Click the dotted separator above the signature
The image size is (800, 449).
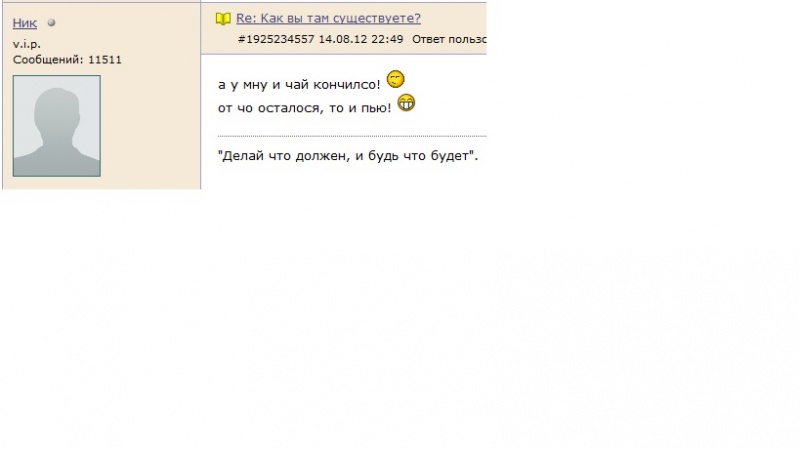coord(352,136)
